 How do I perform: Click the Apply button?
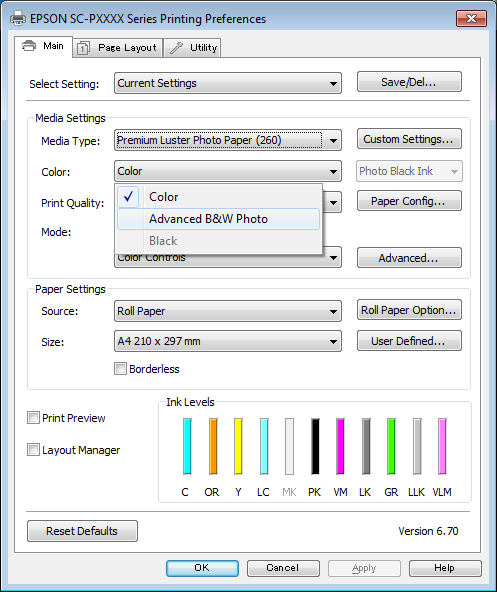(x=364, y=568)
